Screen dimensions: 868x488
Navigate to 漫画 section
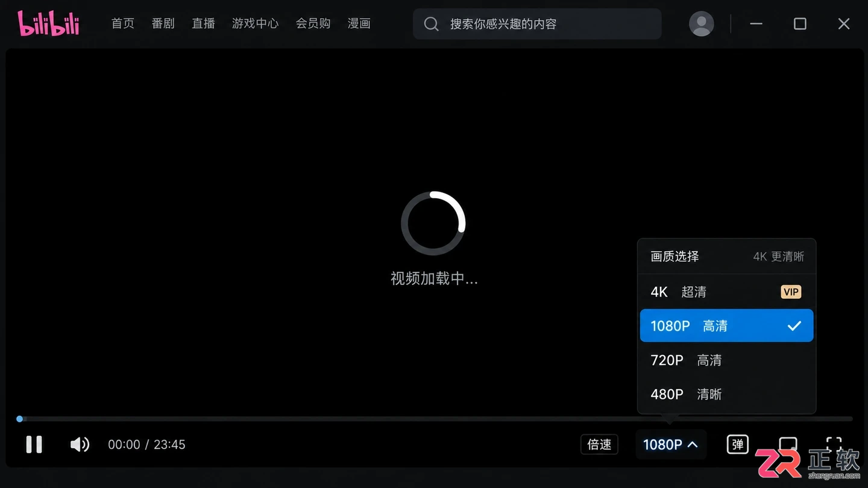click(x=359, y=23)
